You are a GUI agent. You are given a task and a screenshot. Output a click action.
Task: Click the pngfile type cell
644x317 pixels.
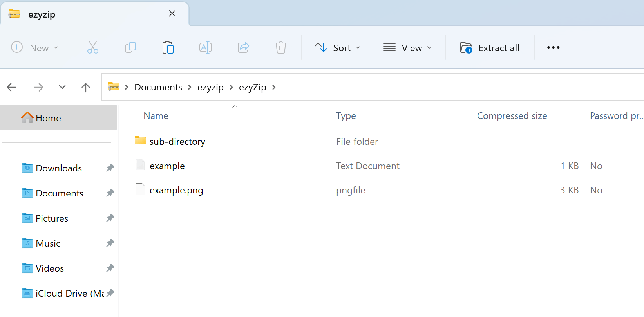[351, 190]
